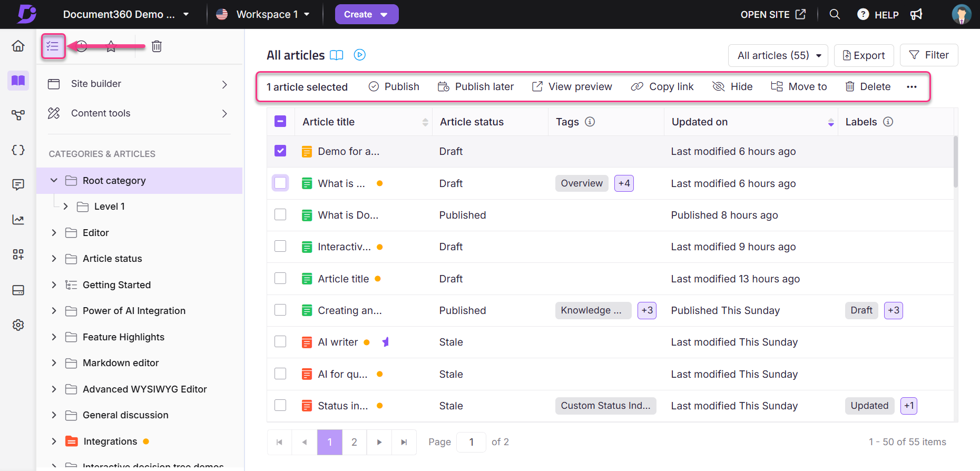Open the announcements megaphone icon
The height and width of the screenshot is (471, 980).
pos(916,14)
